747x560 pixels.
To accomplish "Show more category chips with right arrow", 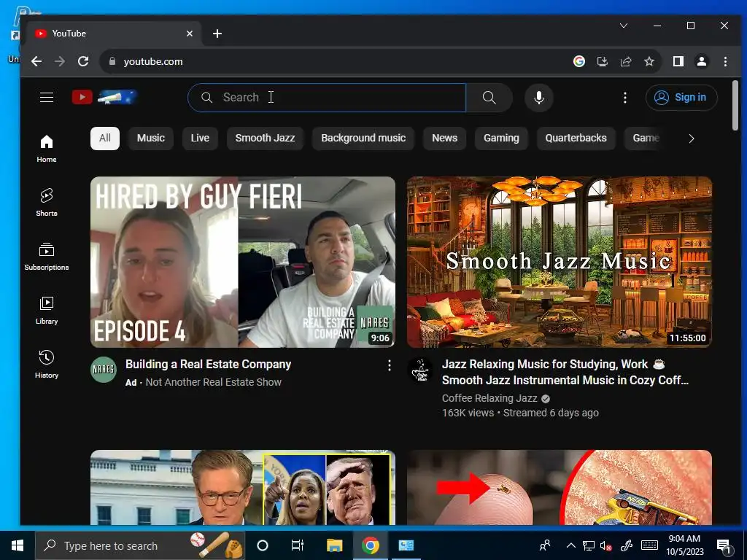I will [692, 139].
